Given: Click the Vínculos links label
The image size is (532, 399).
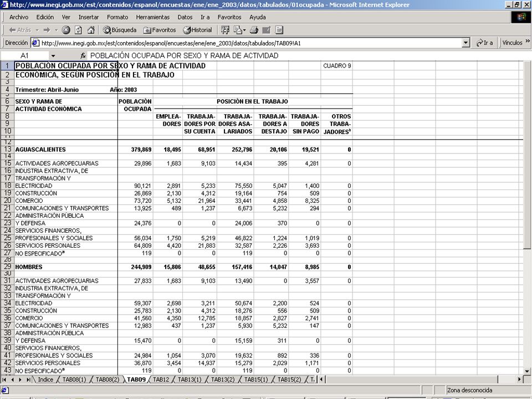Looking at the screenshot, I should tap(512, 43).
